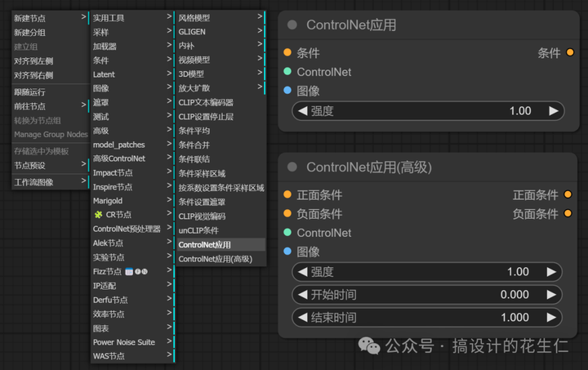Screen dimensions: 588x370
Task: Click the 负面条件 output socket
Action: pyautogui.click(x=568, y=213)
